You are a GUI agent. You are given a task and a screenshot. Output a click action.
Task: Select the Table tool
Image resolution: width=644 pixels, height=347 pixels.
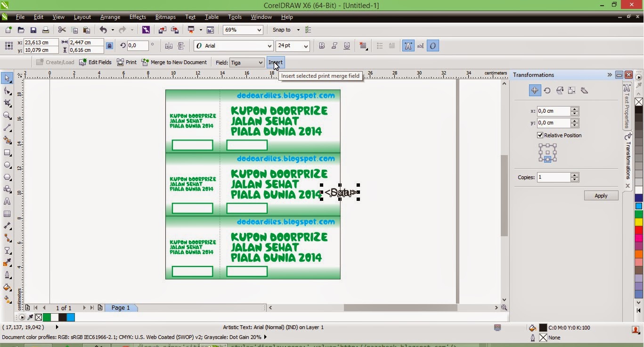click(x=7, y=214)
